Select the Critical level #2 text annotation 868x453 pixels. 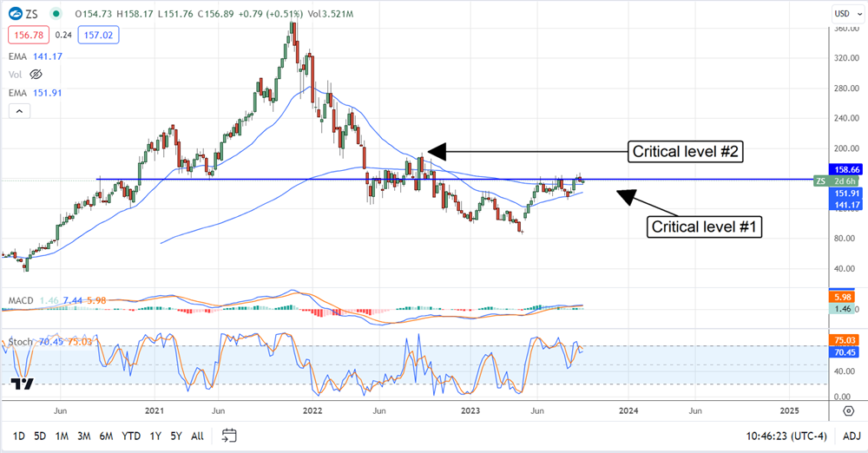[687, 152]
